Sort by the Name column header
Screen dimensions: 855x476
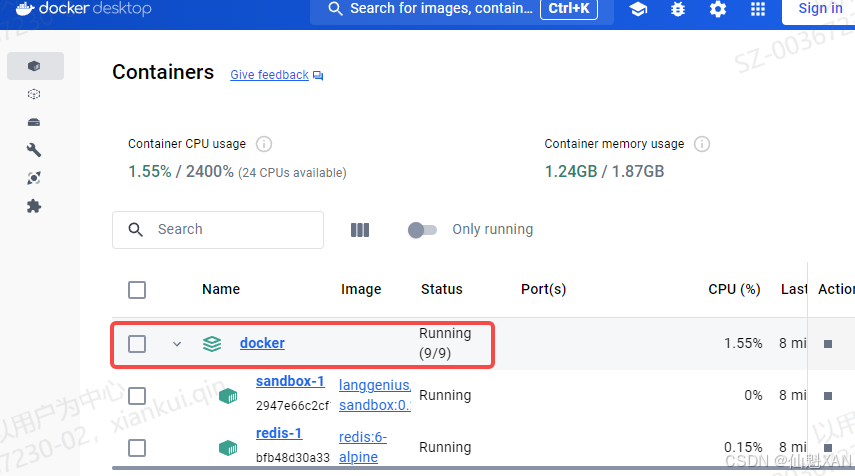click(x=221, y=290)
